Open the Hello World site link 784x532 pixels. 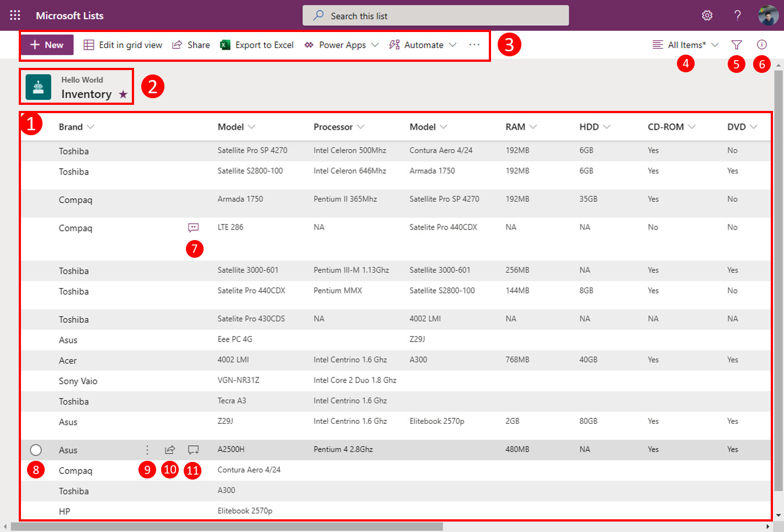(x=82, y=80)
